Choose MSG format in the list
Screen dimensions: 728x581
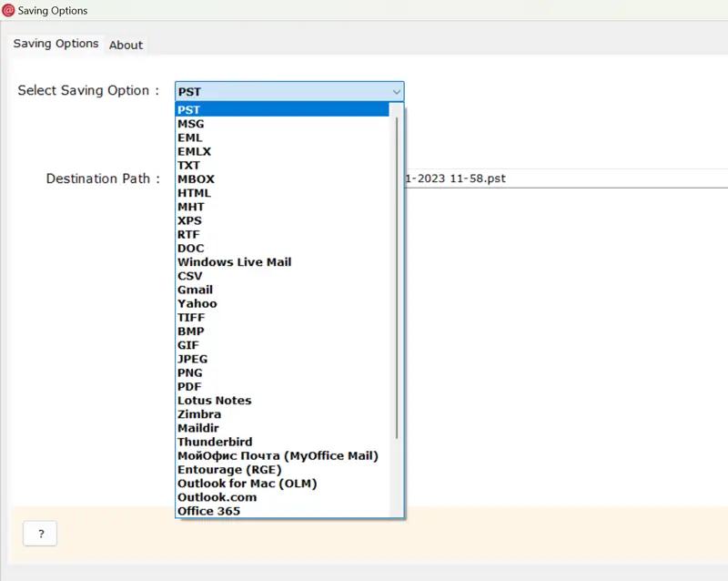[x=282, y=124]
